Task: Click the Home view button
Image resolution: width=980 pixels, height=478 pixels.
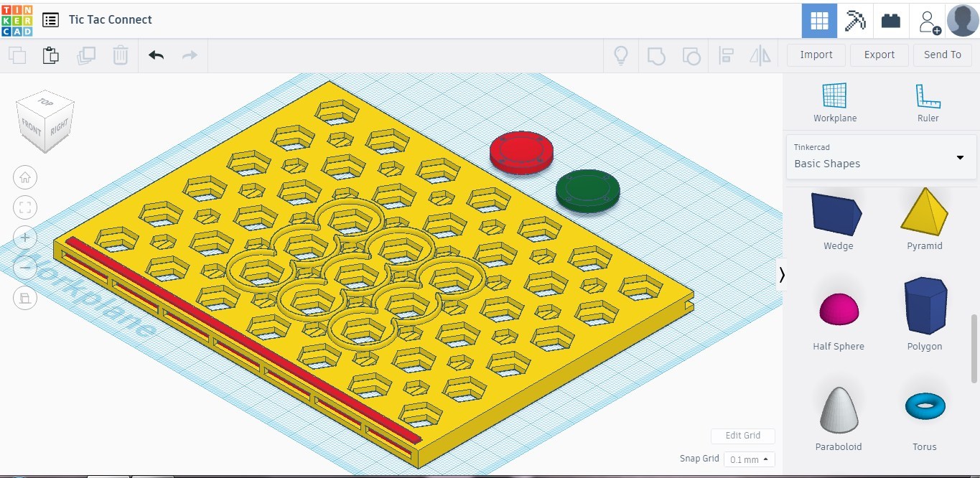Action: click(25, 177)
